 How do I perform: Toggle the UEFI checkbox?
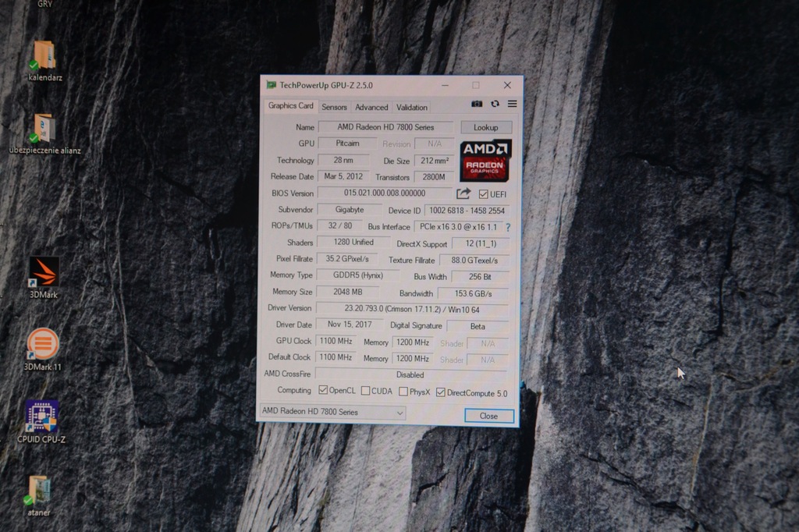click(x=483, y=194)
